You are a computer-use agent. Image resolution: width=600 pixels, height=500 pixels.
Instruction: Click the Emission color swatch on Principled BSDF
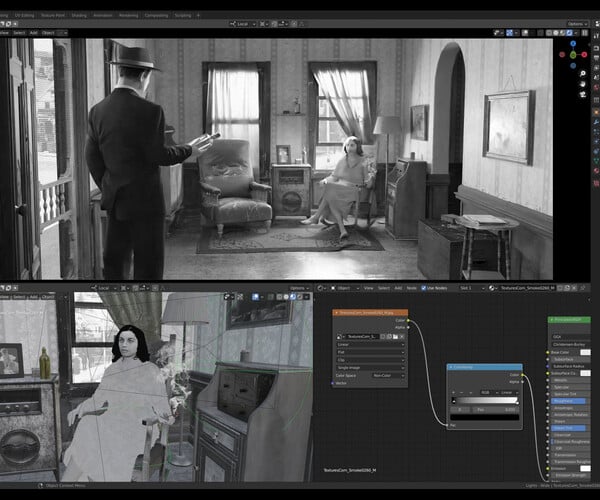pyautogui.click(x=585, y=468)
